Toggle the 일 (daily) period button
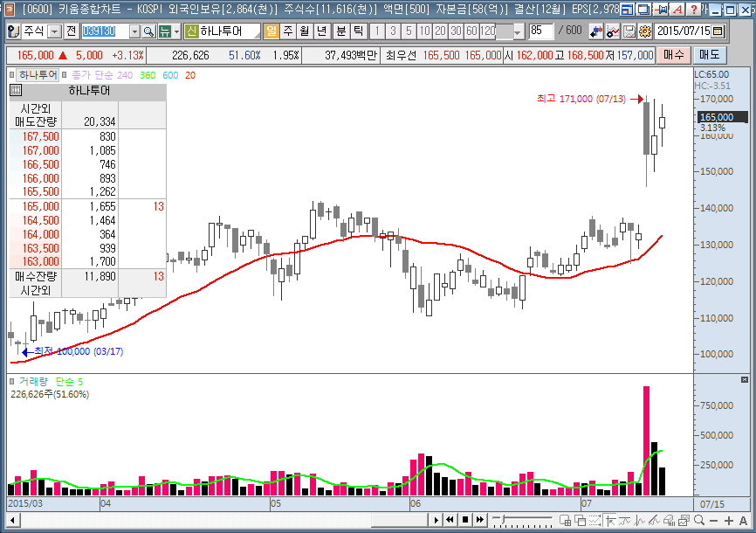The image size is (756, 533). [271, 31]
